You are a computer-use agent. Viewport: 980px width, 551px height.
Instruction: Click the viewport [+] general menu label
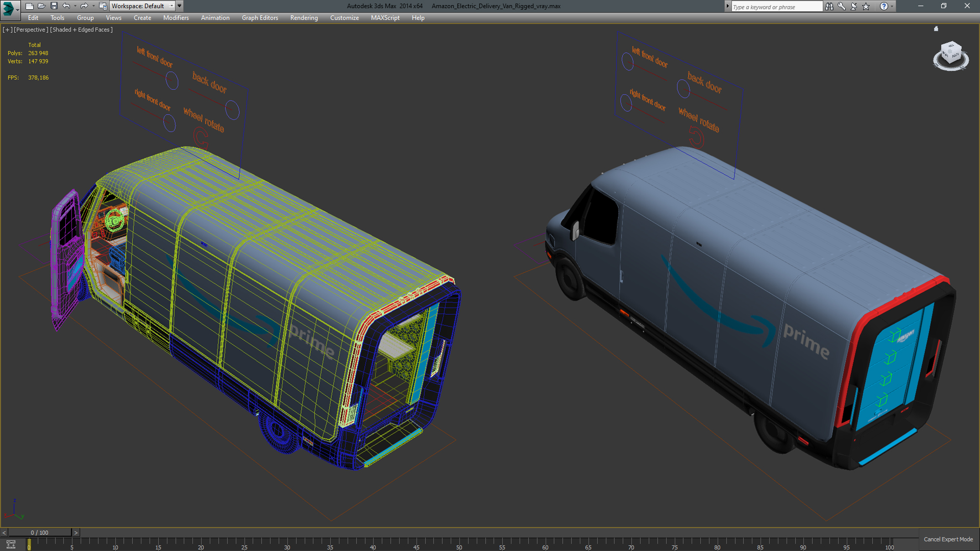point(7,30)
